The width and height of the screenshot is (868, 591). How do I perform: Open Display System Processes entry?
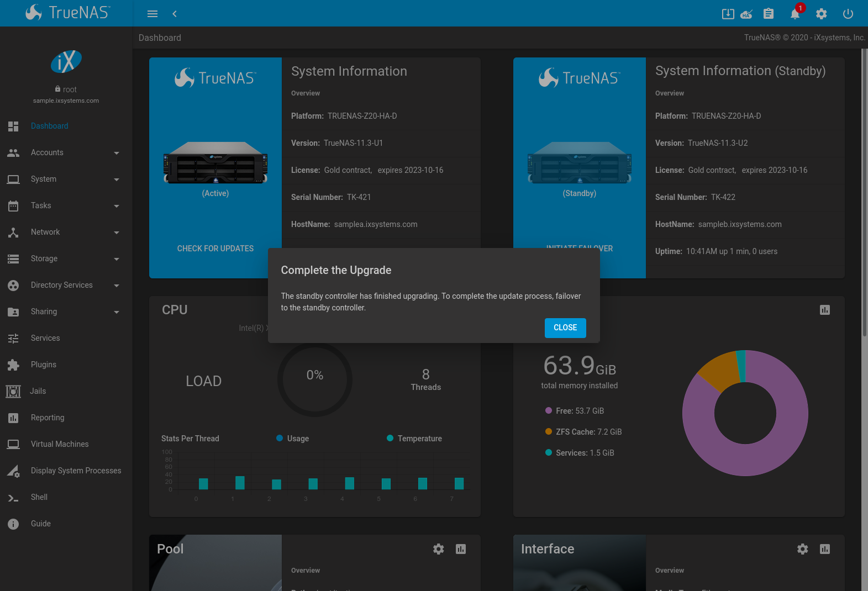66,471
